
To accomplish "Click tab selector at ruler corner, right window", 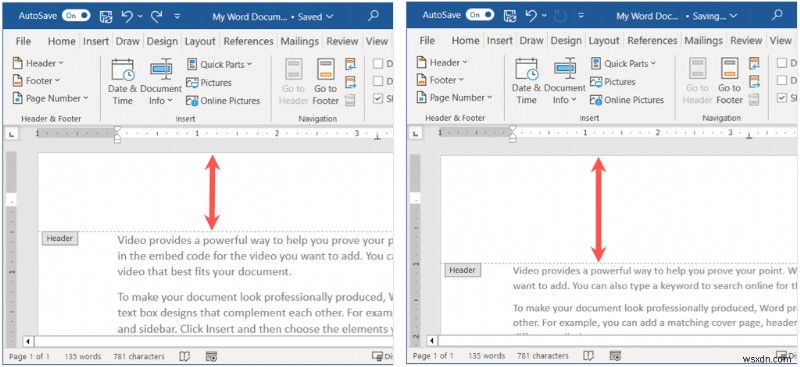I will [415, 133].
